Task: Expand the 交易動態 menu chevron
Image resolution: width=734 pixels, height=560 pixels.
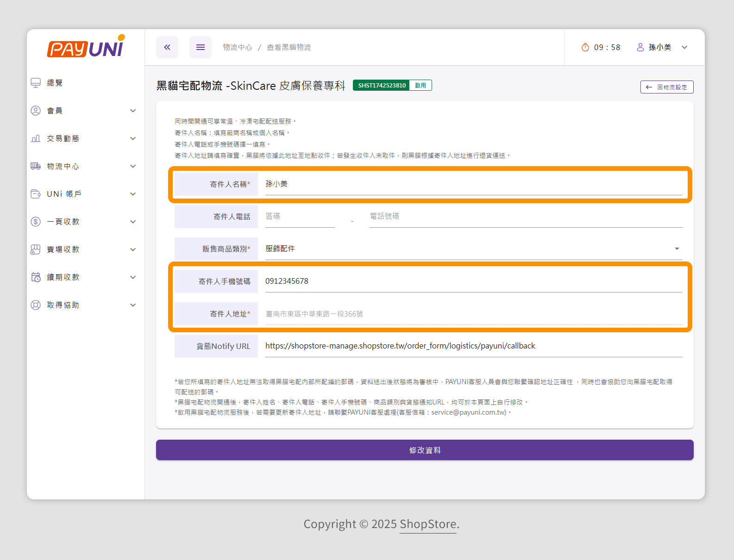Action: [133, 138]
